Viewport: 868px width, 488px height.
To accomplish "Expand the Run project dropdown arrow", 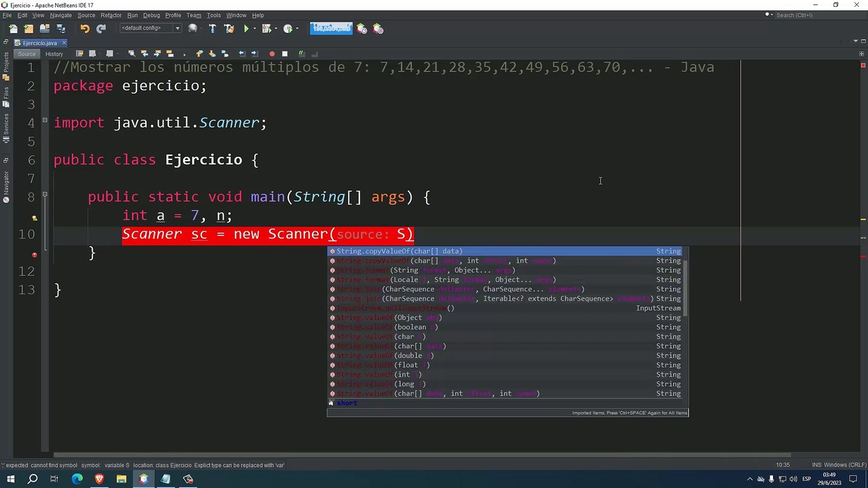I will click(254, 28).
